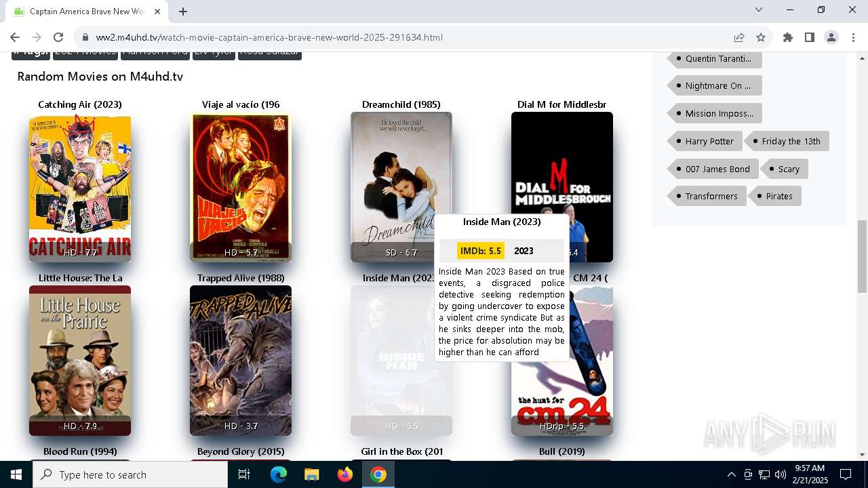
Task: Switch to Chrome on taskbar
Action: click(378, 474)
